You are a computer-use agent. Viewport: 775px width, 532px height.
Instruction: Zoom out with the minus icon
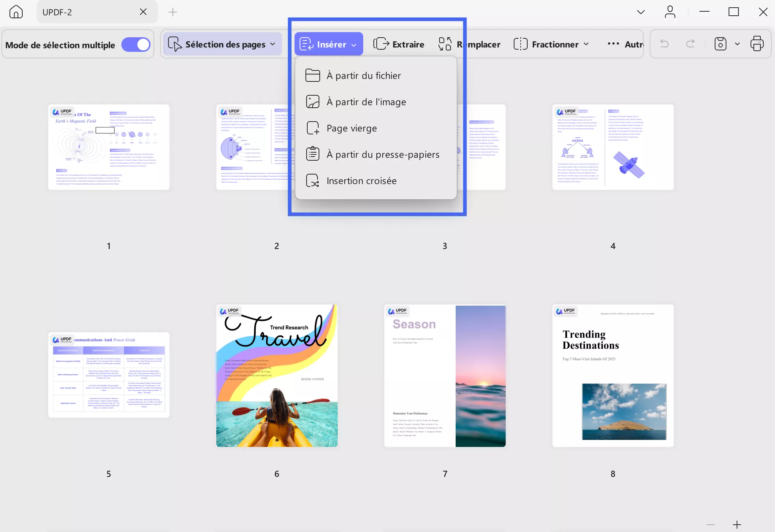(x=710, y=525)
